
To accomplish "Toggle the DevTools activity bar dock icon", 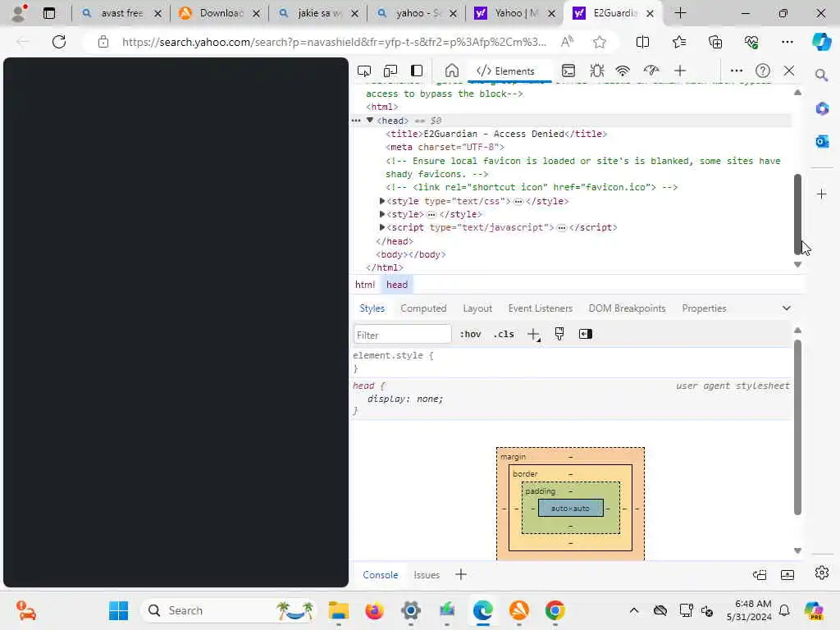I will click(x=416, y=71).
